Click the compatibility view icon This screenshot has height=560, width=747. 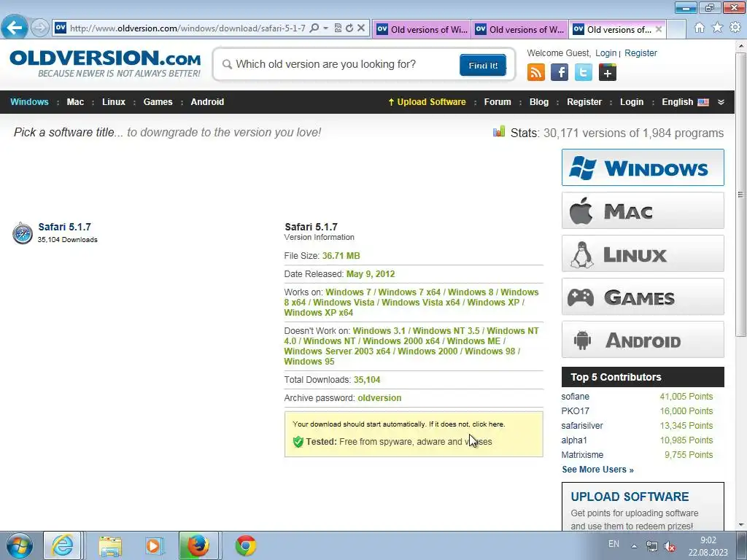(338, 28)
